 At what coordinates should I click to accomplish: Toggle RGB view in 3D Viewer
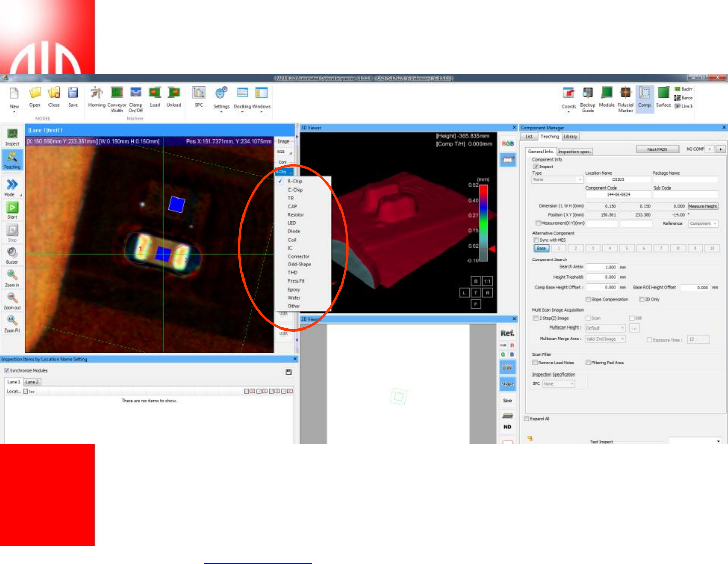[508, 144]
